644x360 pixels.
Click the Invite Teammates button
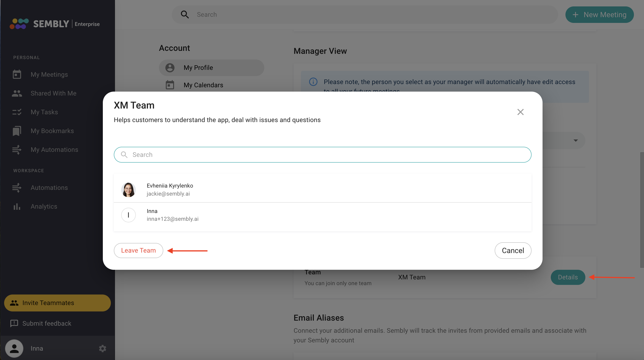pyautogui.click(x=57, y=303)
